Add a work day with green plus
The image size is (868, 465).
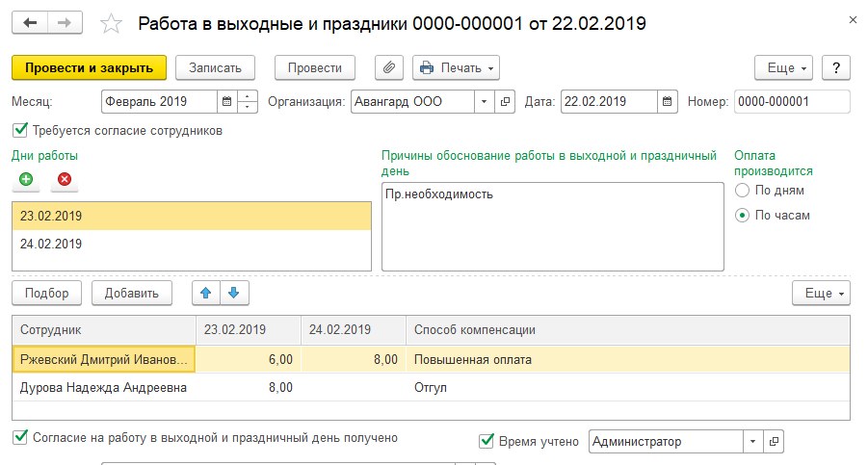(x=27, y=179)
